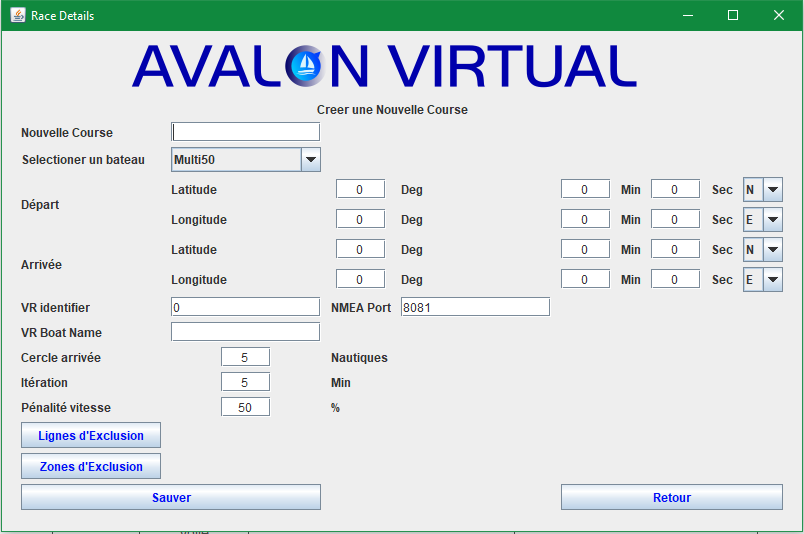The height and width of the screenshot is (534, 804).
Task: Click the VR identifier field
Action: [245, 307]
